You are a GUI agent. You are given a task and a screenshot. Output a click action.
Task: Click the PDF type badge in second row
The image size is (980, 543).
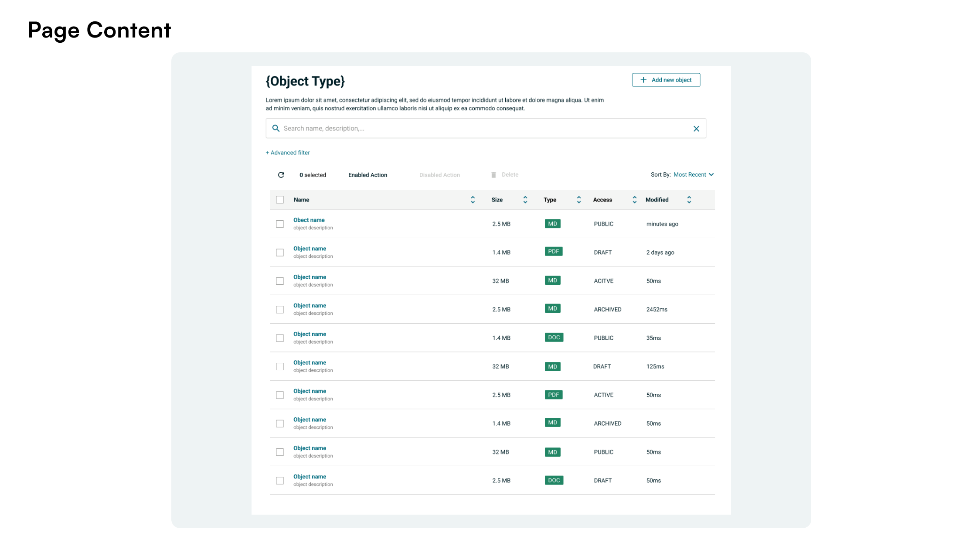[x=553, y=252]
